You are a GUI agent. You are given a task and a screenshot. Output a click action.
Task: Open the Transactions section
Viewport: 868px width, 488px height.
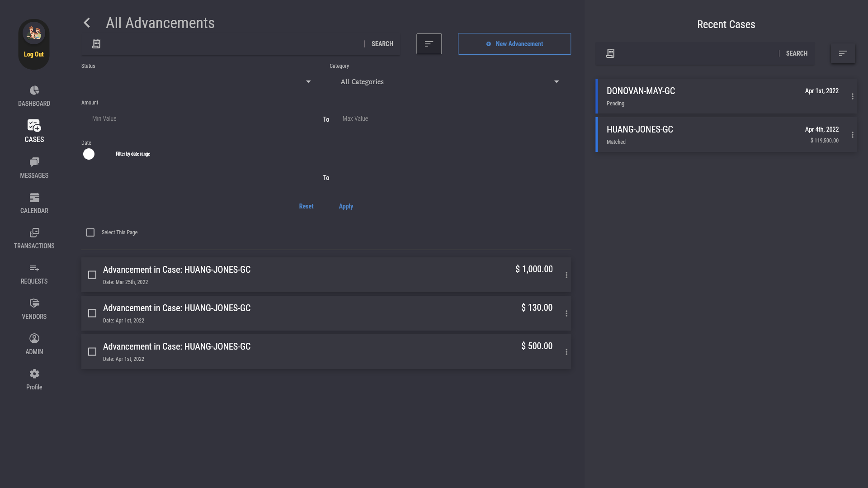click(34, 238)
